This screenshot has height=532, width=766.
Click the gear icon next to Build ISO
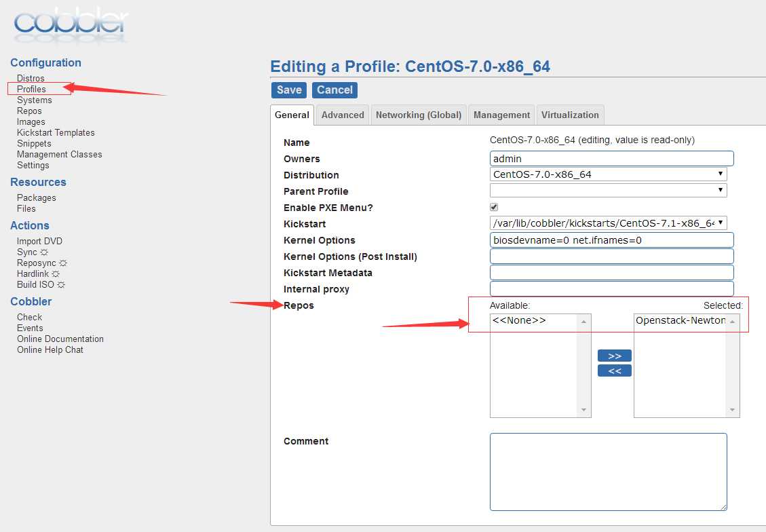click(61, 284)
